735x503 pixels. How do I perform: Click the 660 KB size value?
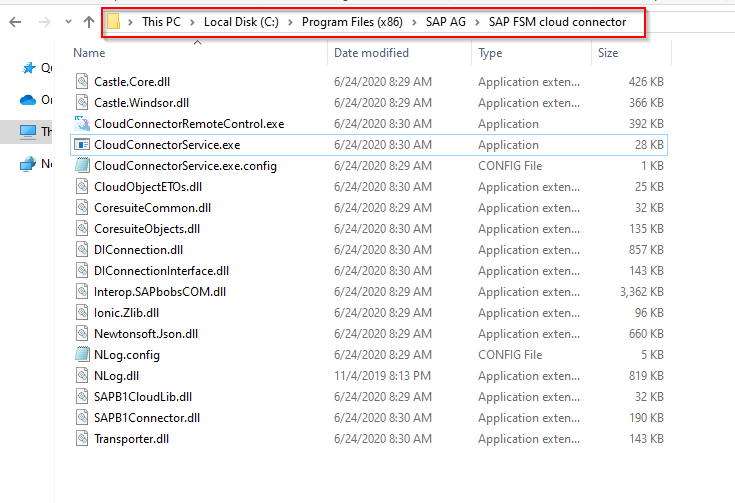coord(646,334)
